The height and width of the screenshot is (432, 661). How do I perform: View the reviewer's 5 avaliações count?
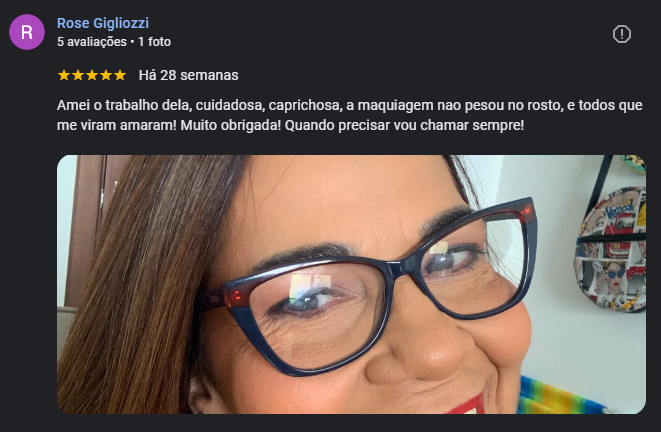[92, 42]
